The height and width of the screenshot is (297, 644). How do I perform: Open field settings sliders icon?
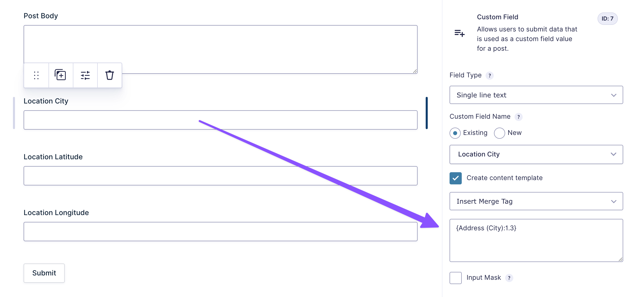tap(85, 75)
